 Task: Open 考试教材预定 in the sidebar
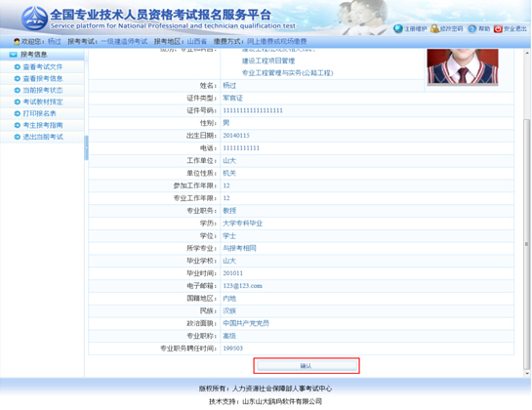[x=43, y=102]
